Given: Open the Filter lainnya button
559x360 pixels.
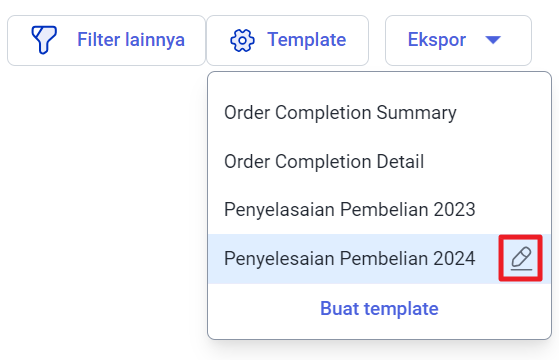Looking at the screenshot, I should [106, 40].
